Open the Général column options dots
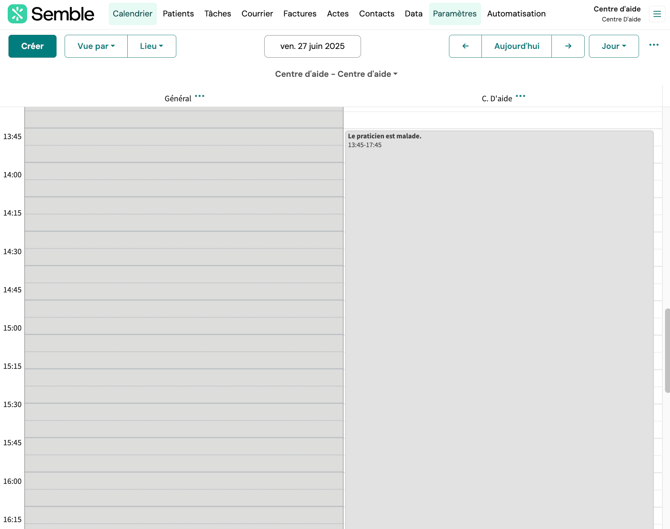670x529 pixels. [200, 96]
